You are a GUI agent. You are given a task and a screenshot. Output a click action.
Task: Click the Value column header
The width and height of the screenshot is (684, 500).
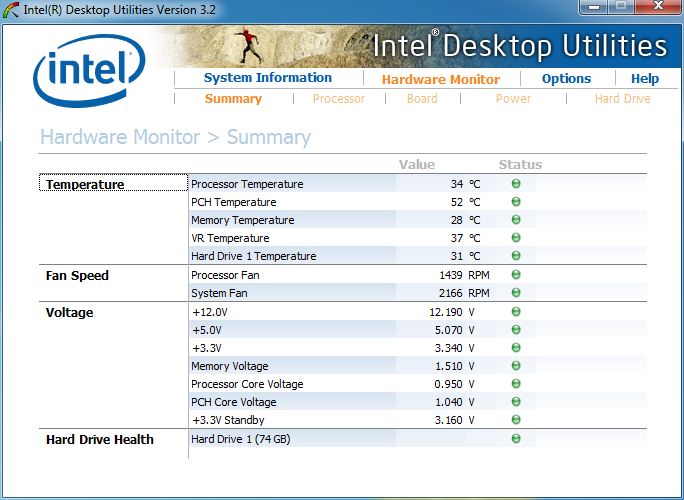point(417,164)
